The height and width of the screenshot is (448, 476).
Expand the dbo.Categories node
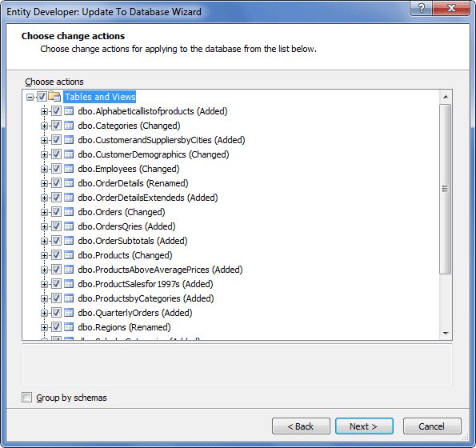(x=44, y=126)
